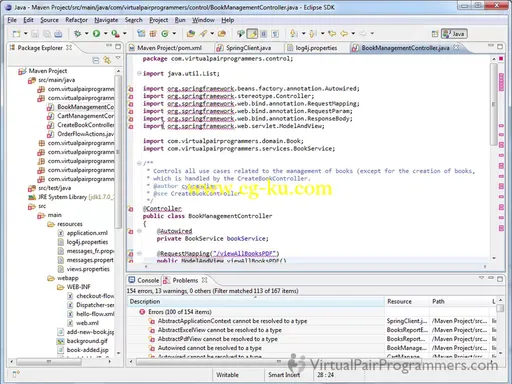The image size is (512, 384).
Task: Maximize the Package Explorer view
Action: click(x=118, y=46)
